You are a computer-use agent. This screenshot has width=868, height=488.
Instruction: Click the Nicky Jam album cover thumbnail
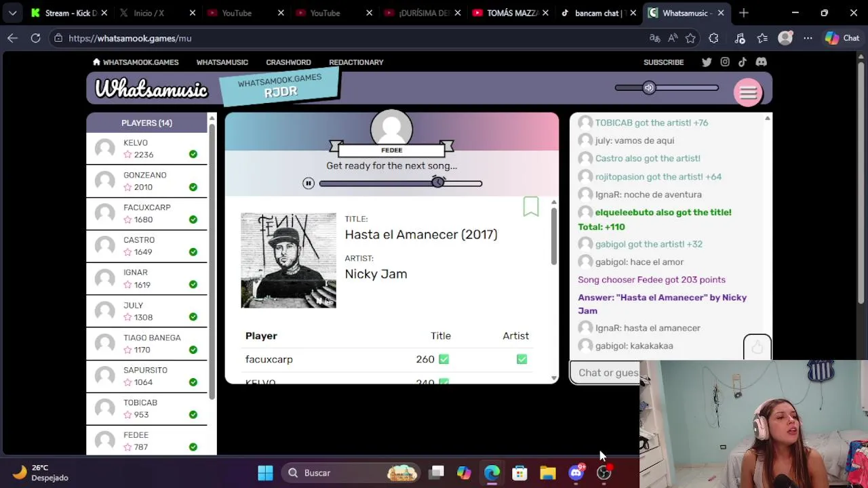[x=288, y=260]
